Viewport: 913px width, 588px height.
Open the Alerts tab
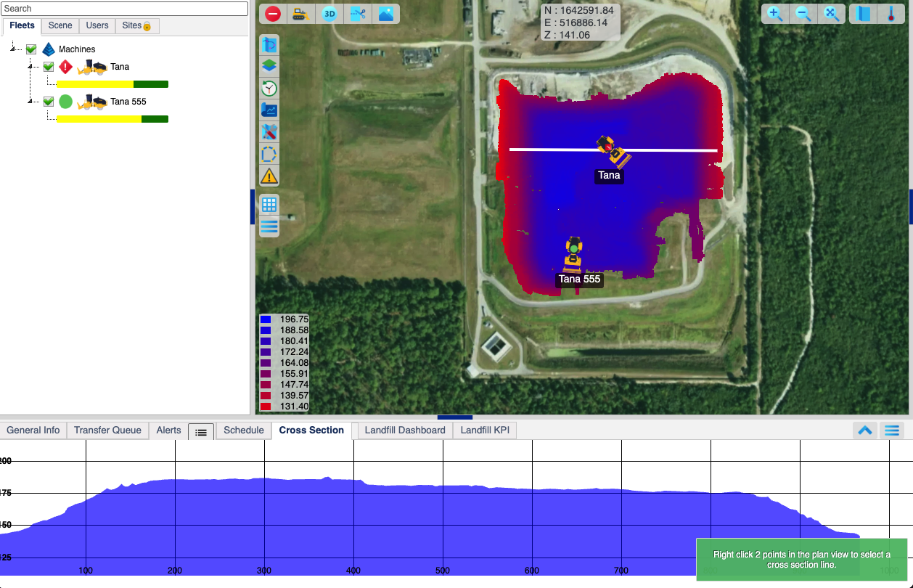pyautogui.click(x=168, y=430)
